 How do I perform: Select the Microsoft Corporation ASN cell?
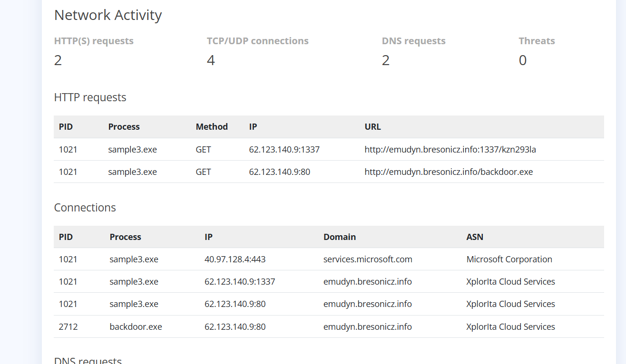509,259
